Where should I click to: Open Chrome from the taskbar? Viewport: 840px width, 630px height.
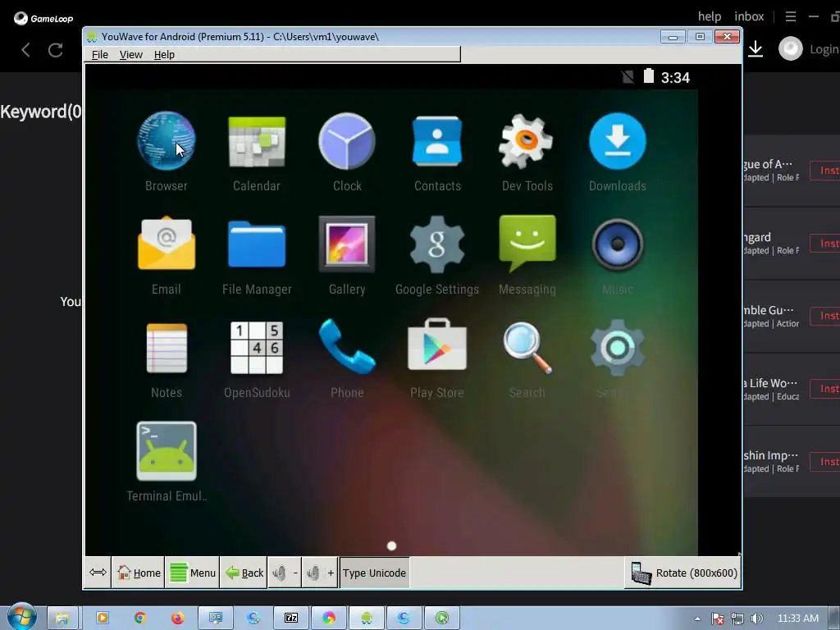[139, 618]
